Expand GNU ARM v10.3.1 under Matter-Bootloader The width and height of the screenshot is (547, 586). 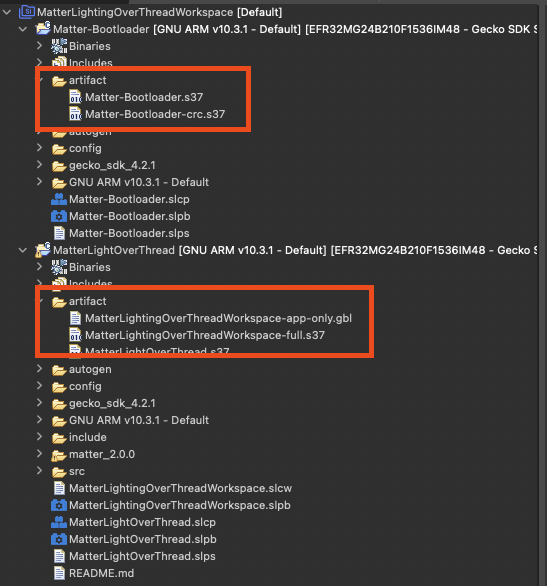[39, 182]
